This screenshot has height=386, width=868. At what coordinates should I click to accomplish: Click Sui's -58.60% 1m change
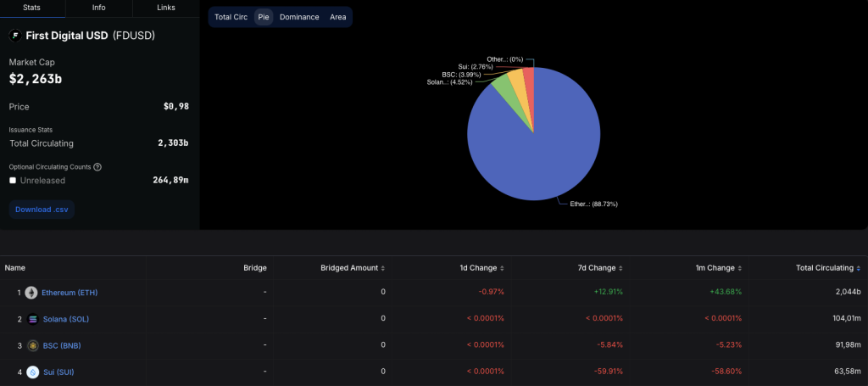[726, 372]
